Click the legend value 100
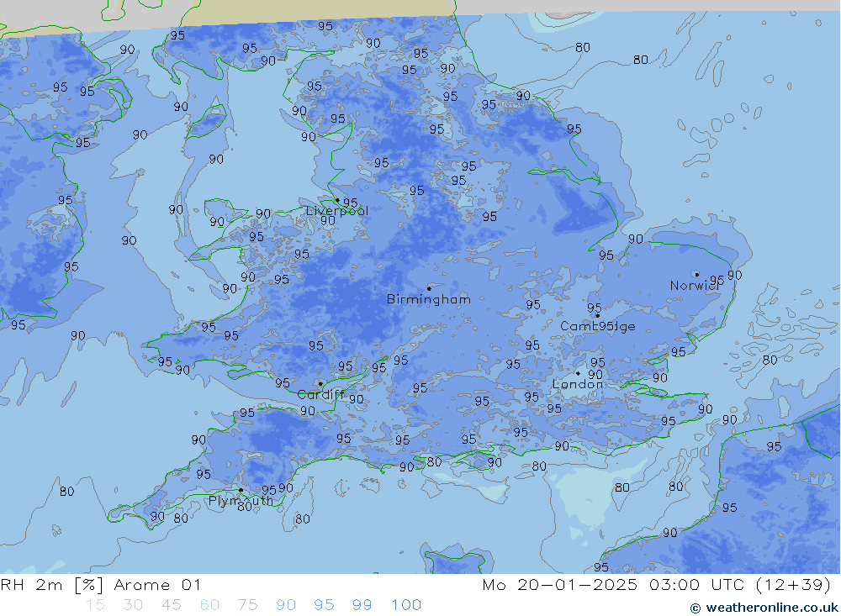 pos(406,605)
